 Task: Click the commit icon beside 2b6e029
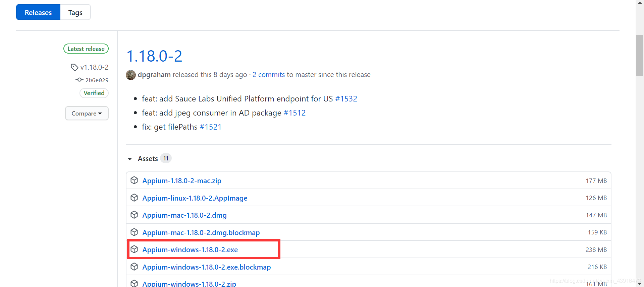click(79, 80)
